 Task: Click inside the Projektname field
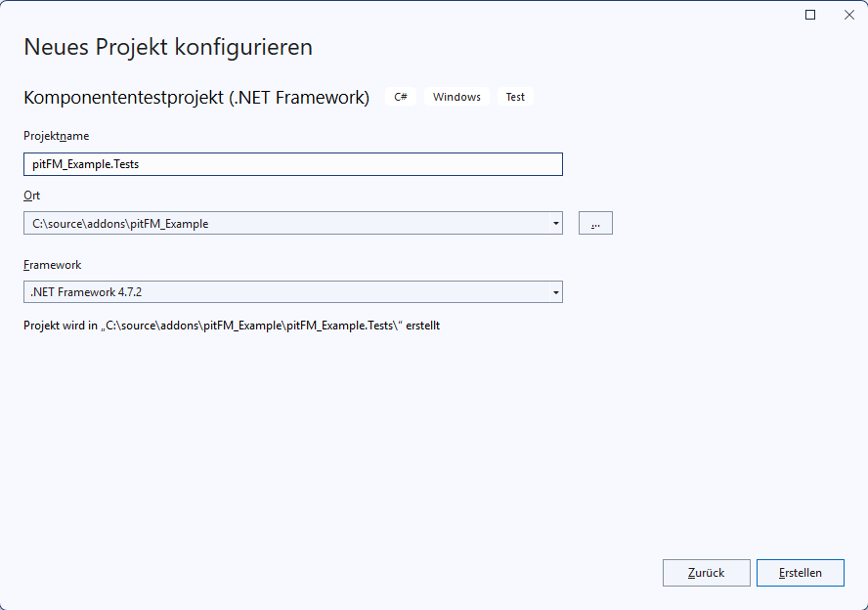tap(293, 163)
